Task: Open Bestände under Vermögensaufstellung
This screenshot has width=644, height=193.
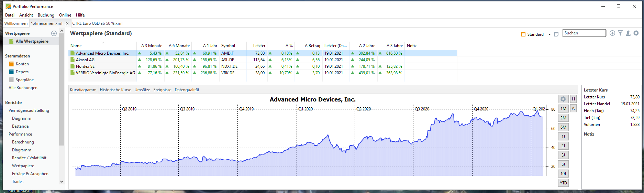Action: (x=20, y=126)
